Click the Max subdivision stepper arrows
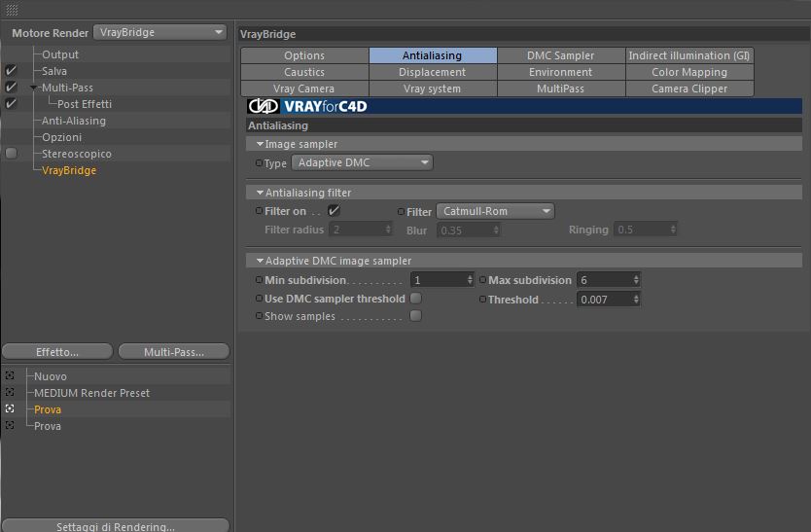This screenshot has height=532, width=811. point(636,280)
